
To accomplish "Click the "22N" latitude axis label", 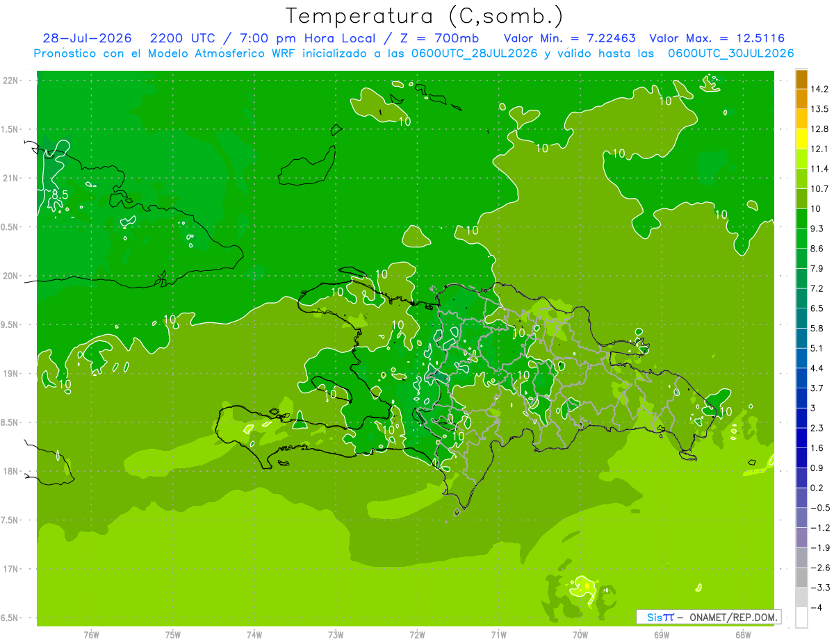I will (x=10, y=81).
